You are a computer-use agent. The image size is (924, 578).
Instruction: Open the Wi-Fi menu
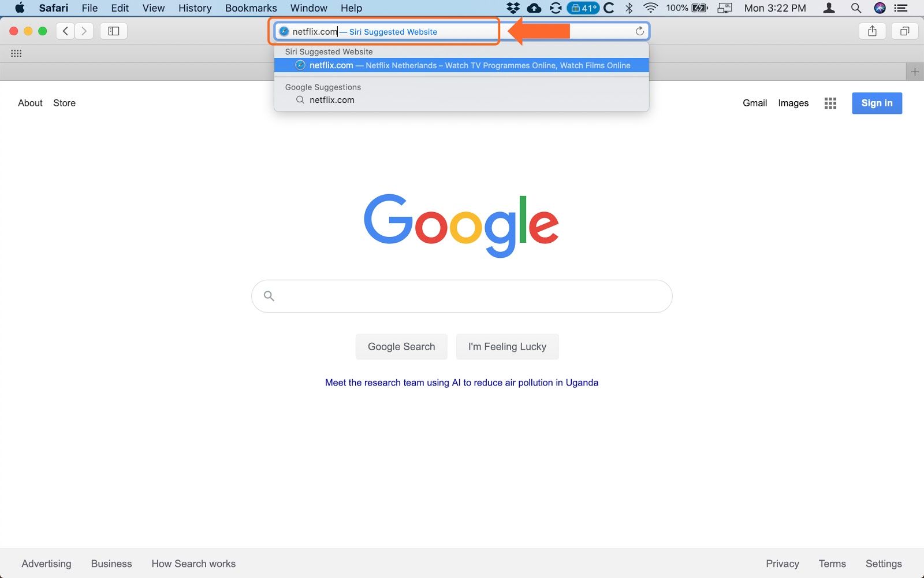tap(651, 8)
